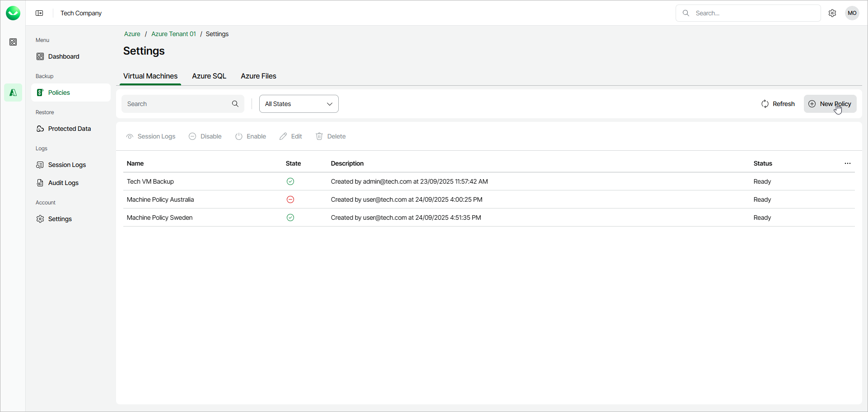
Task: Sort the table by Name column header
Action: click(135, 163)
